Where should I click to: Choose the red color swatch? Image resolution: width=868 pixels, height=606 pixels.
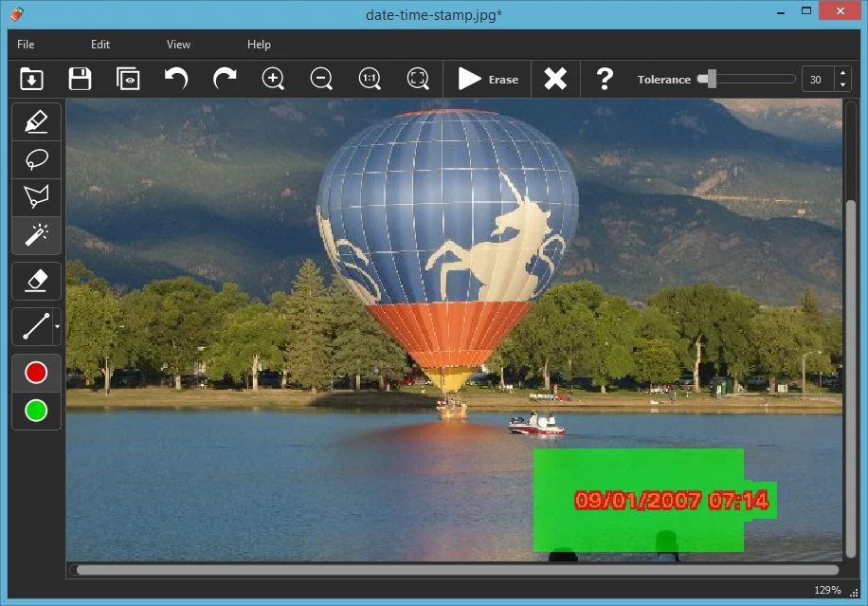coord(36,374)
